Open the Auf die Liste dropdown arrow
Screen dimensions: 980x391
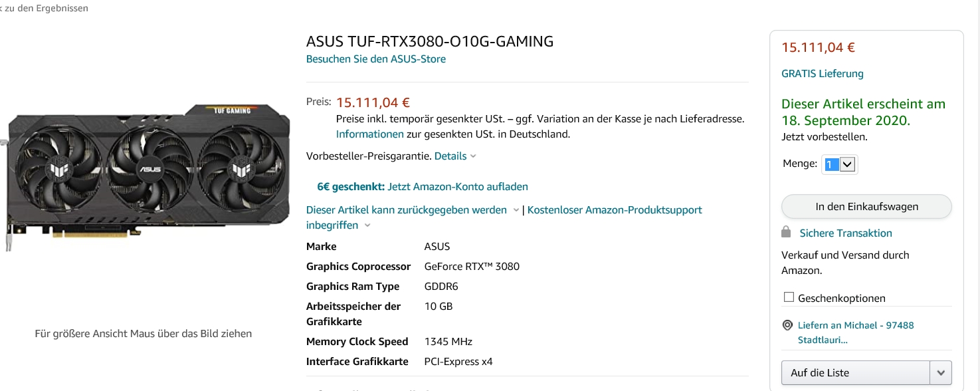[x=941, y=372]
